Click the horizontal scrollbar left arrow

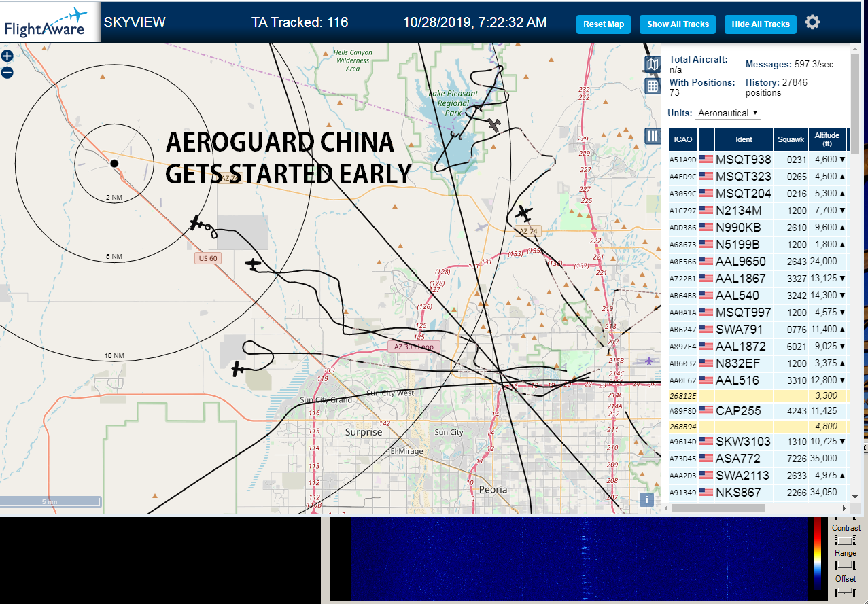667,508
